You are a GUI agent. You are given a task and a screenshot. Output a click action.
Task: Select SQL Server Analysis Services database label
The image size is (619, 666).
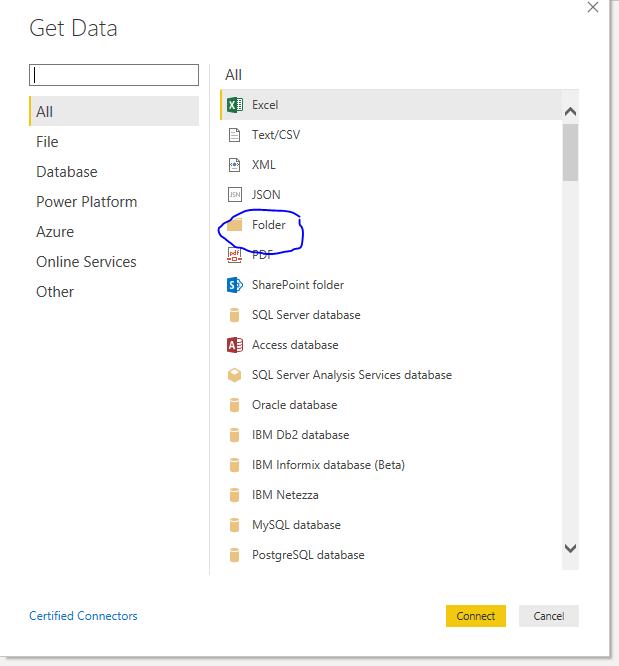(x=352, y=375)
